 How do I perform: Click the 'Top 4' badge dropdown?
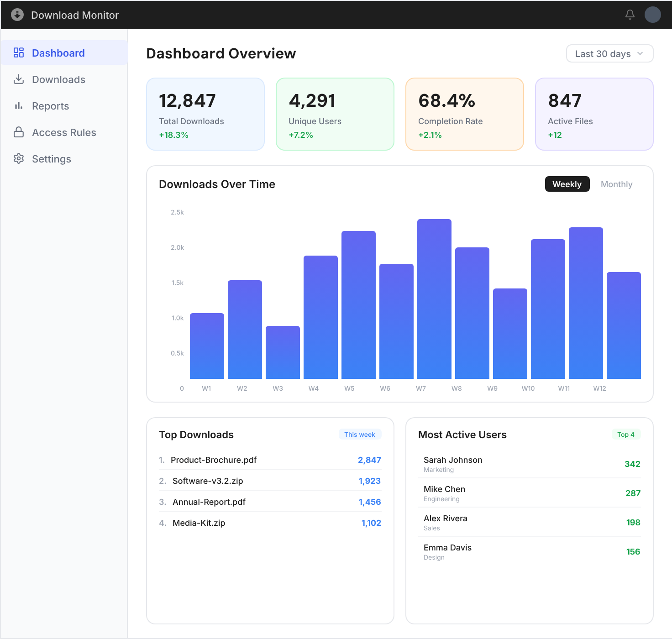pyautogui.click(x=626, y=434)
